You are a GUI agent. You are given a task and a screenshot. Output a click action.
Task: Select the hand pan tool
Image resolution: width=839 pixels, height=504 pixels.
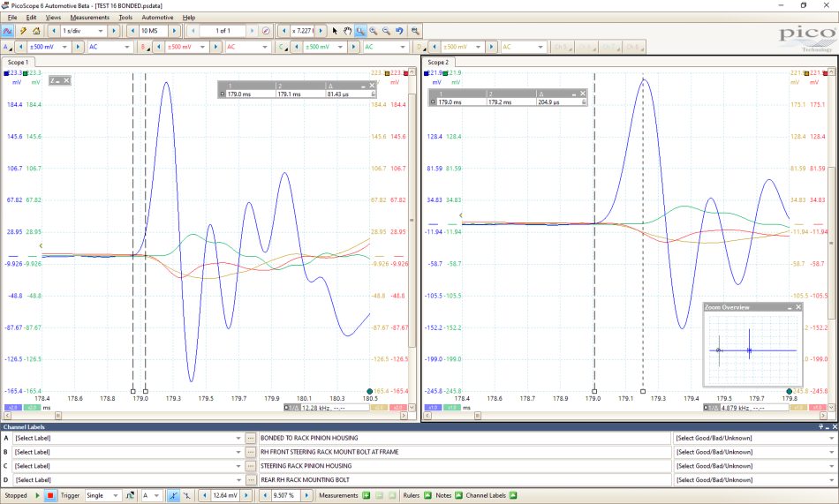tap(347, 31)
